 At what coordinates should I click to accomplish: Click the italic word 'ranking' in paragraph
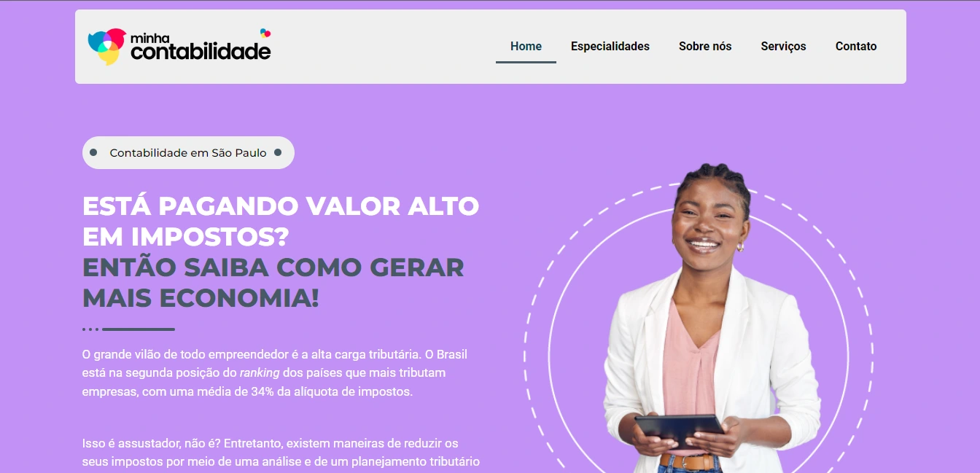click(x=260, y=372)
